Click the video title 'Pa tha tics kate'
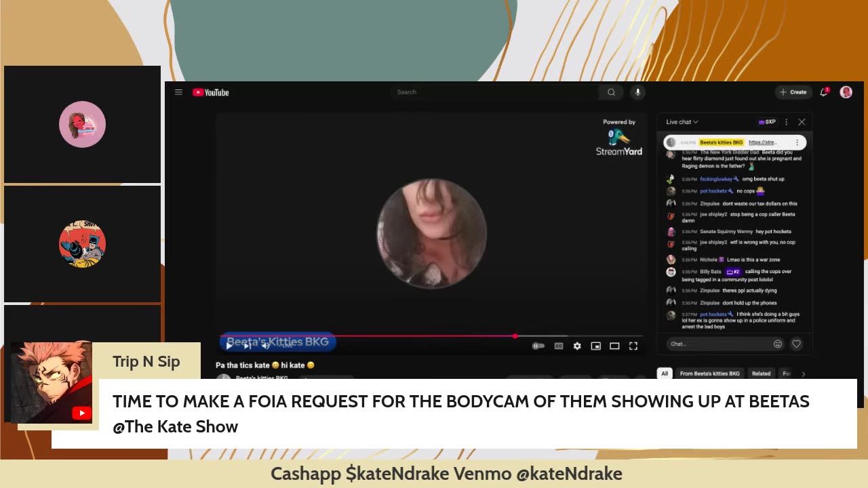868x488 pixels. tap(265, 365)
